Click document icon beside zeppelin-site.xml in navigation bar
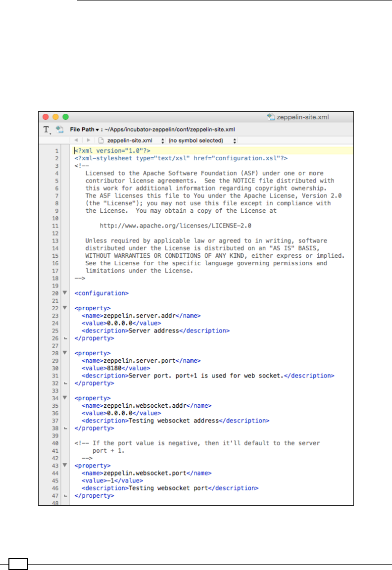Screen dimensions: 392x570 pyautogui.click(x=101, y=141)
